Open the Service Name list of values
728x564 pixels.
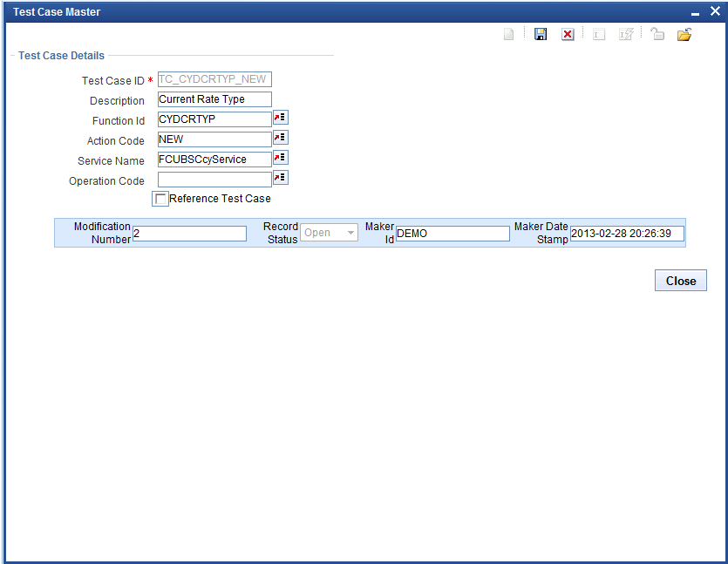[281, 158]
